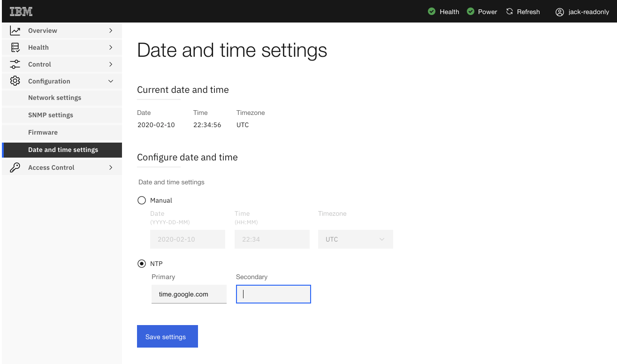Open the Timezone dropdown showing UTC
Screen dimensions: 617x364
355,239
